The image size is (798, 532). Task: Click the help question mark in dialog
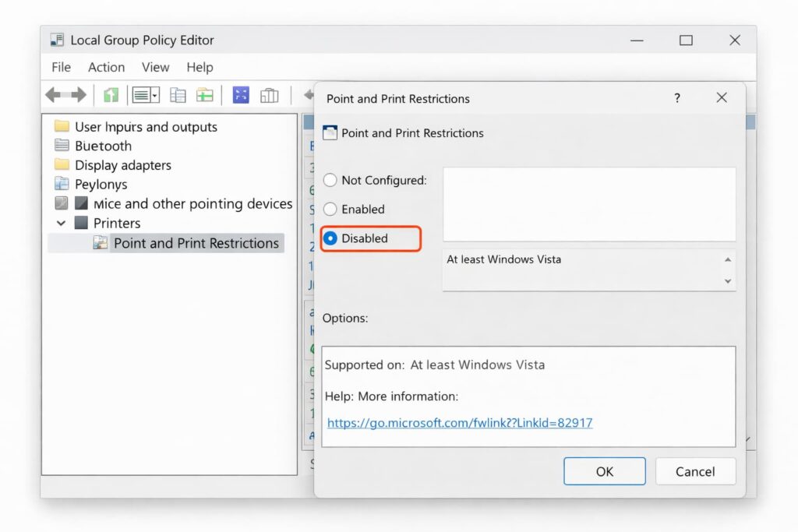(676, 98)
